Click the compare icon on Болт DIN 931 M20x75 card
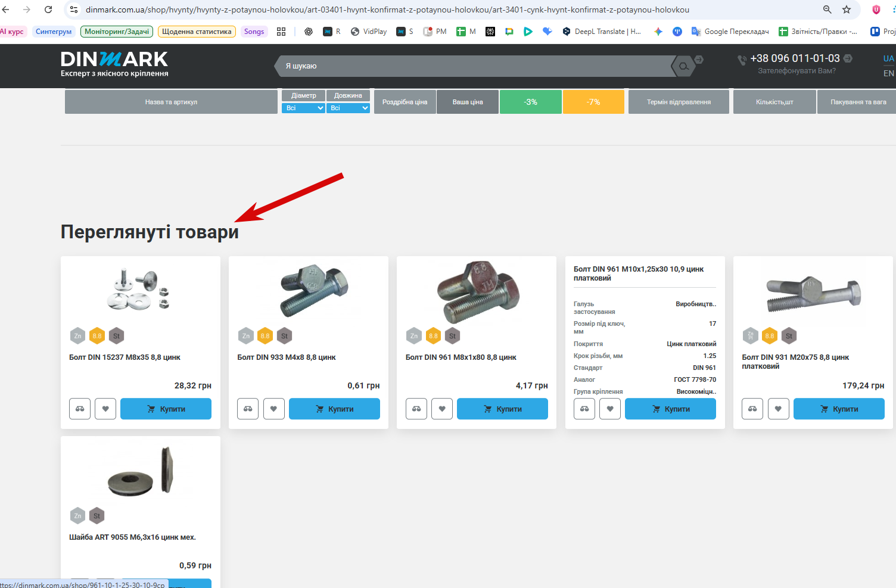The image size is (896, 588). (x=752, y=409)
